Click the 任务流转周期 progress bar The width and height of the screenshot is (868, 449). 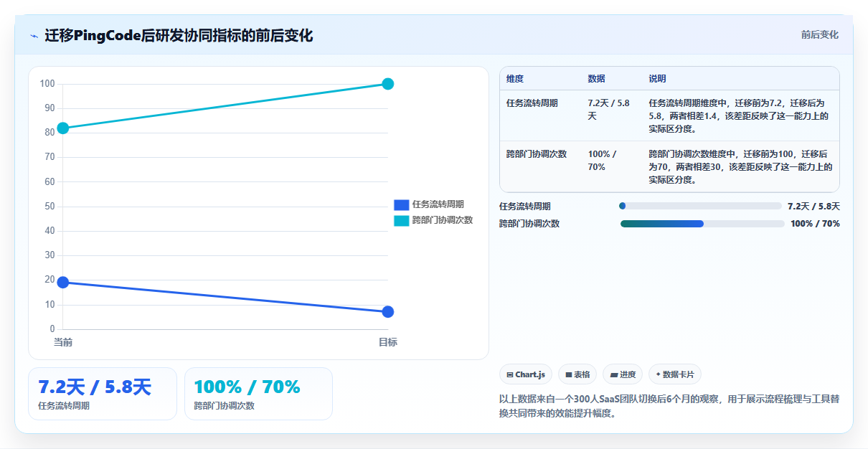coord(700,206)
